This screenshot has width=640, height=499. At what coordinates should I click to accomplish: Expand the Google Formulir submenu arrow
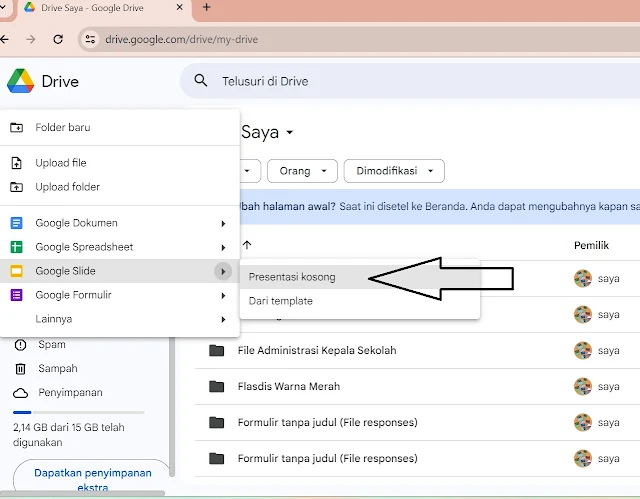223,295
